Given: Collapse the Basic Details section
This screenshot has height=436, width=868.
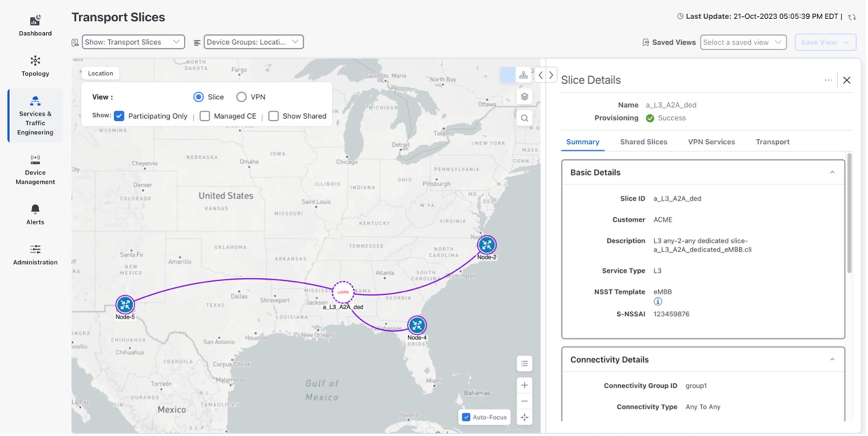Looking at the screenshot, I should (x=832, y=172).
